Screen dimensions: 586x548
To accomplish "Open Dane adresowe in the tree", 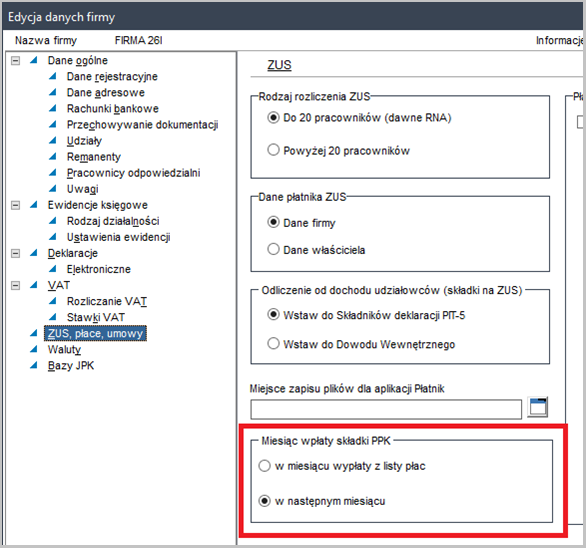I will (106, 92).
